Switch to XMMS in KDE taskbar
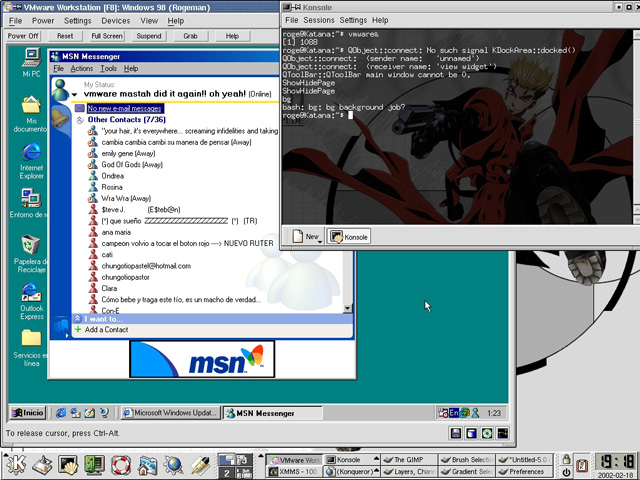Image resolution: width=640 pixels, height=480 pixels. 294,471
